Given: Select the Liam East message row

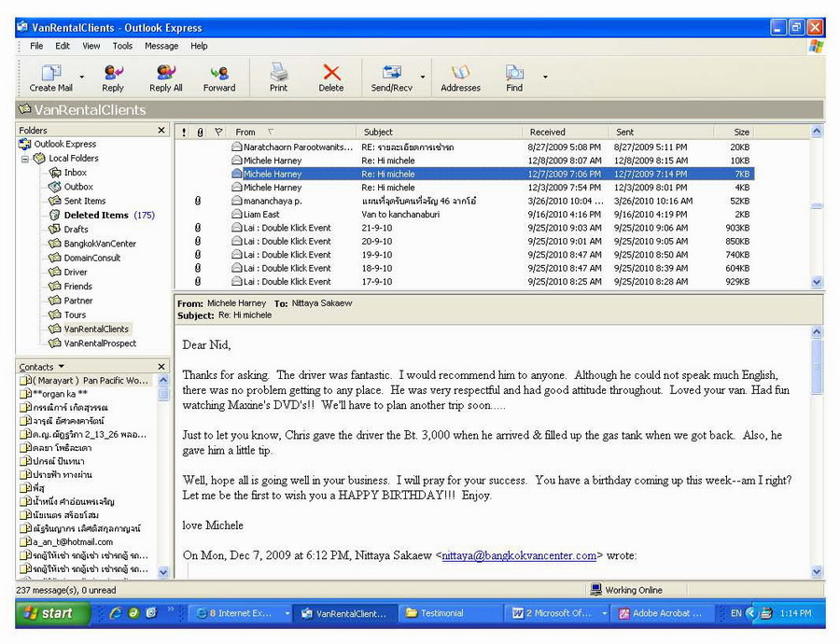Looking at the screenshot, I should point(465,215).
